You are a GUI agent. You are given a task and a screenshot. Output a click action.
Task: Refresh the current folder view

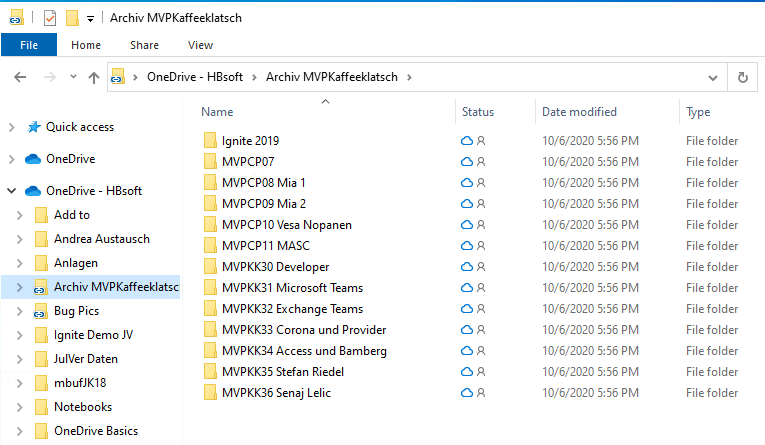pos(742,77)
